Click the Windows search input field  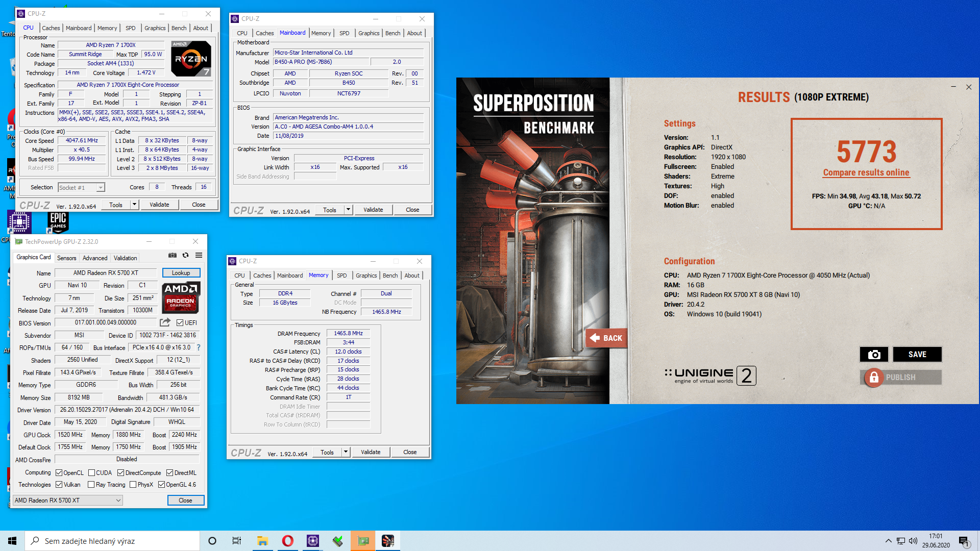click(x=112, y=541)
